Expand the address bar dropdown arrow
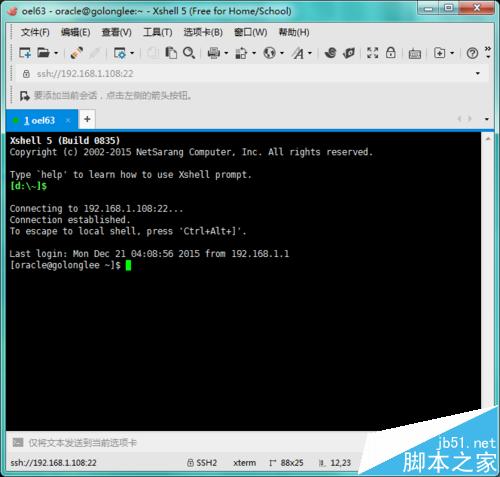500x477 pixels. point(478,73)
